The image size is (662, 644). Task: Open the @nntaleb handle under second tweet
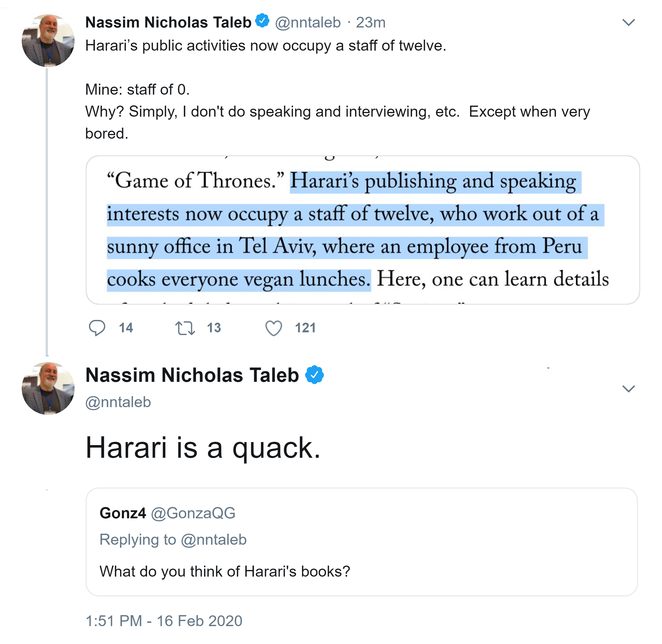point(118,402)
